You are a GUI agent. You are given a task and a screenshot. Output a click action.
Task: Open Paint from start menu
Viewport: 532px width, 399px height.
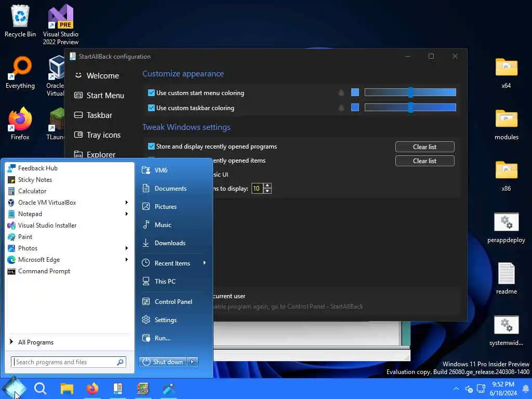click(25, 237)
